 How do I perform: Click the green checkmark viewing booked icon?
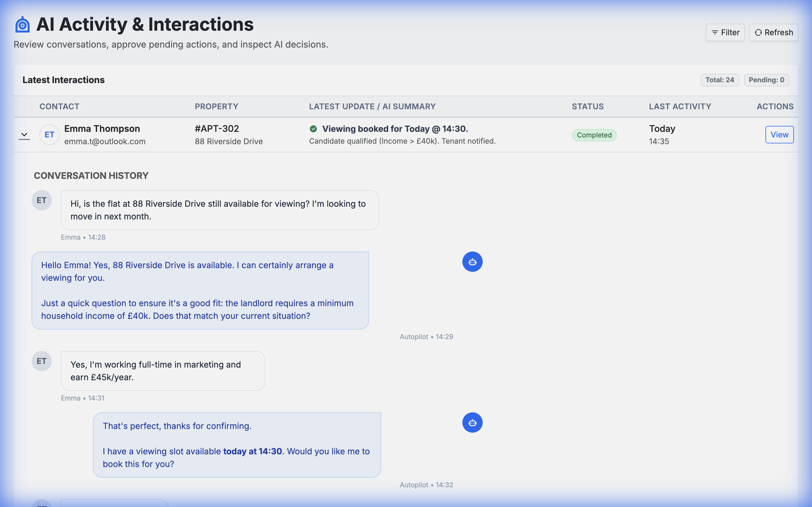314,129
